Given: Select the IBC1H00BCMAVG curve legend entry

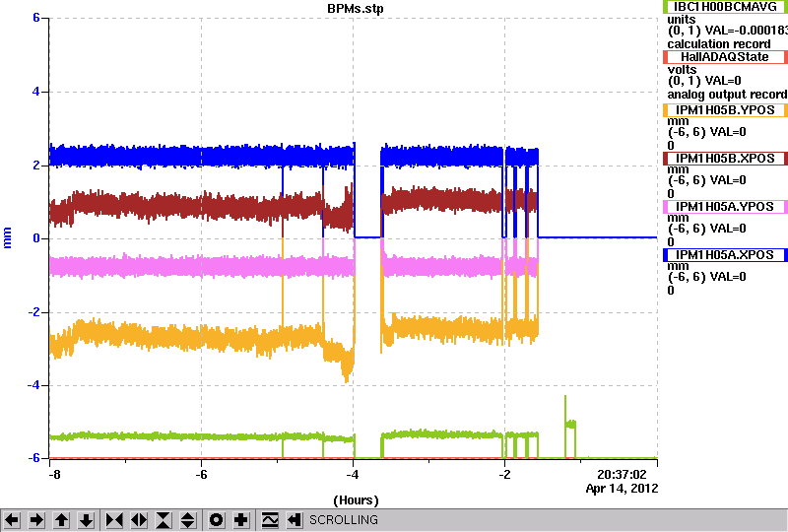Looking at the screenshot, I should click(x=725, y=7).
